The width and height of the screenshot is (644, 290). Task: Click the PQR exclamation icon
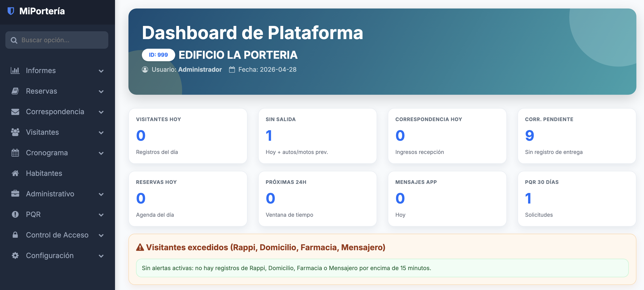coord(15,214)
